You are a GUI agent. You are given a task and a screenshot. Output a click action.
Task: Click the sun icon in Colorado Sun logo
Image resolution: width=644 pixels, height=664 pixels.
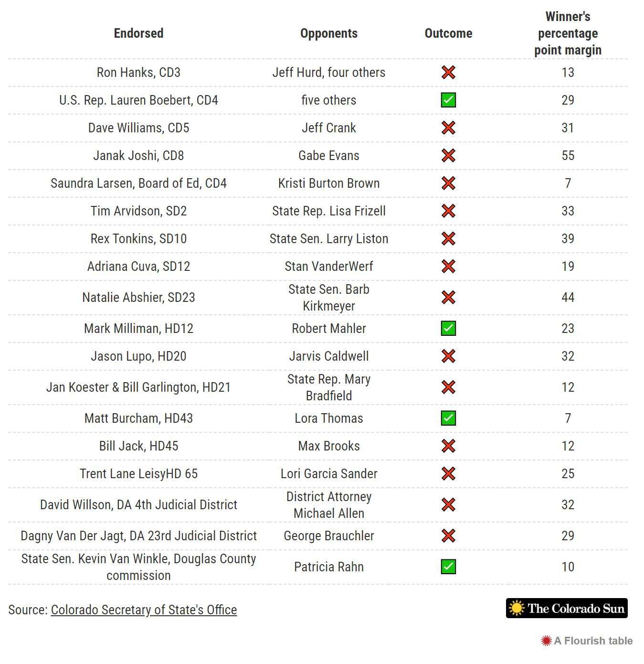517,609
